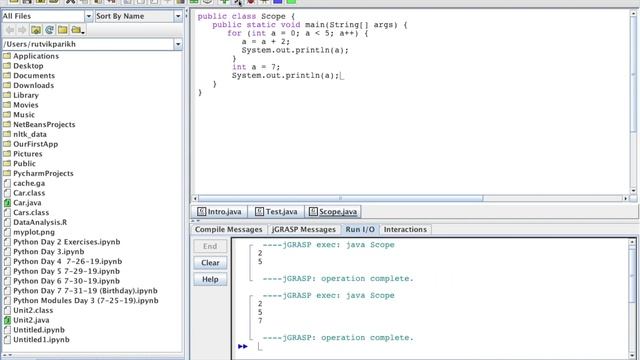640x360 pixels.
Task: Click the End button in Run I/O
Action: [x=210, y=246]
